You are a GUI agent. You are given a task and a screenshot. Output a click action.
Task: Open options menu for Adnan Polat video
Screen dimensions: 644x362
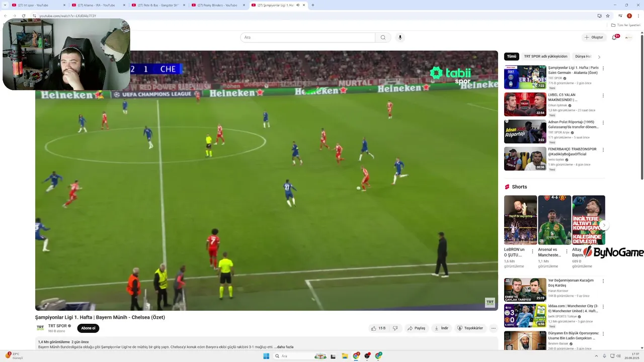603,123
